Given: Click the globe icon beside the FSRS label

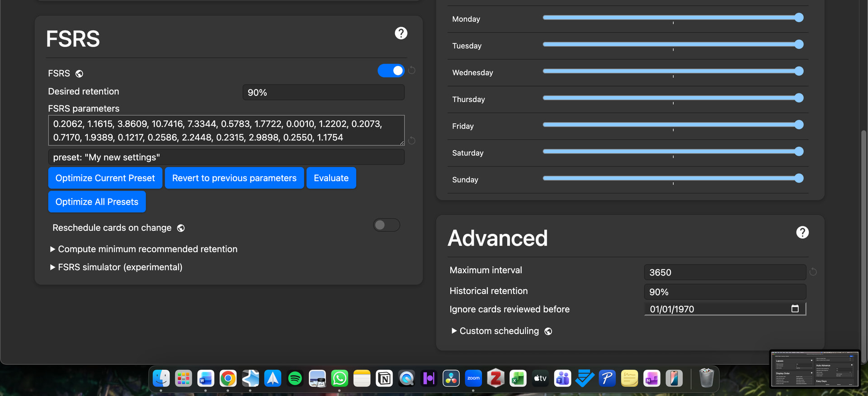Looking at the screenshot, I should click(79, 74).
